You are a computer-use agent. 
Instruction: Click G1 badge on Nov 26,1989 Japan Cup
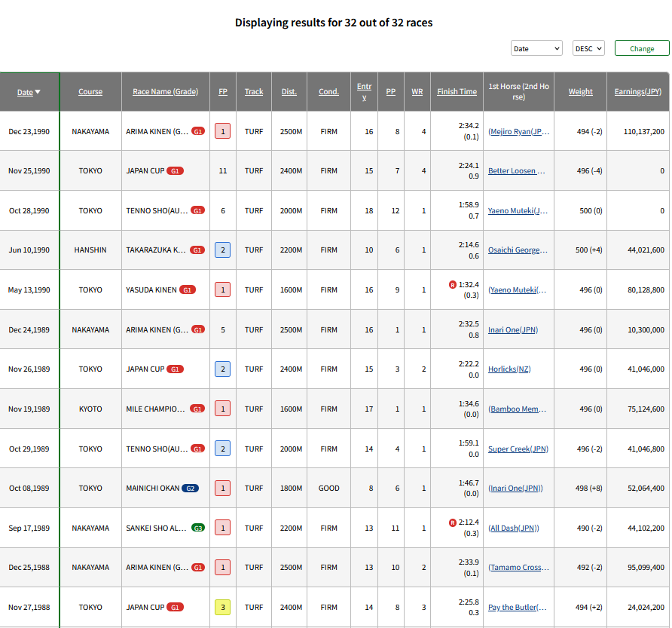click(175, 369)
